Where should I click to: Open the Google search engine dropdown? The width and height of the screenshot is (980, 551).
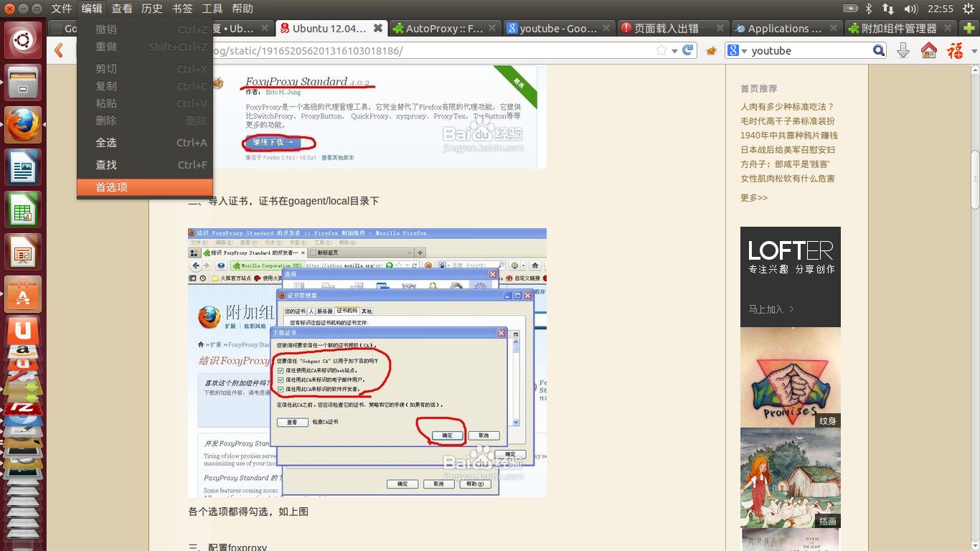737,51
